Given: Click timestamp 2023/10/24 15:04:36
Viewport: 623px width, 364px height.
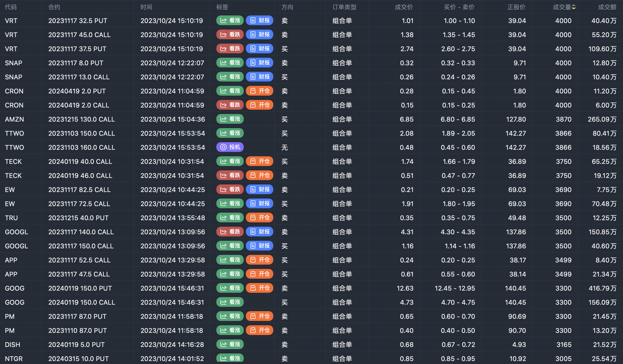Looking at the screenshot, I should (173, 119).
